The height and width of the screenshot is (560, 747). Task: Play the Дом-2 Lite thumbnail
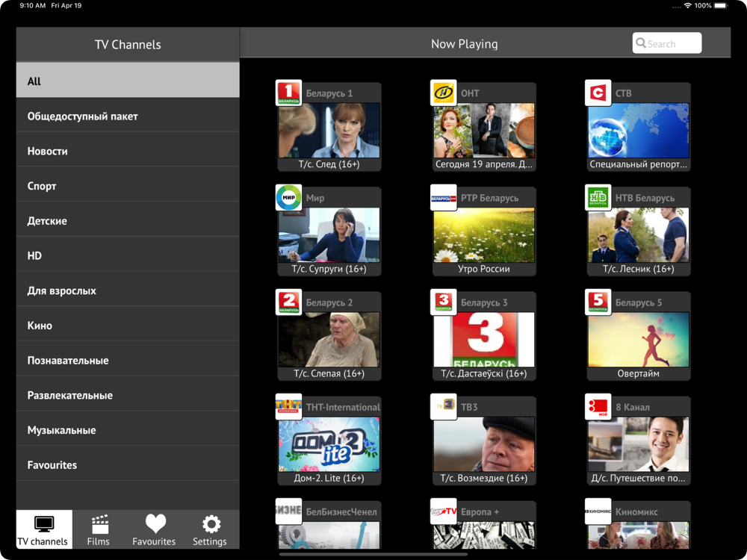pyautogui.click(x=329, y=444)
